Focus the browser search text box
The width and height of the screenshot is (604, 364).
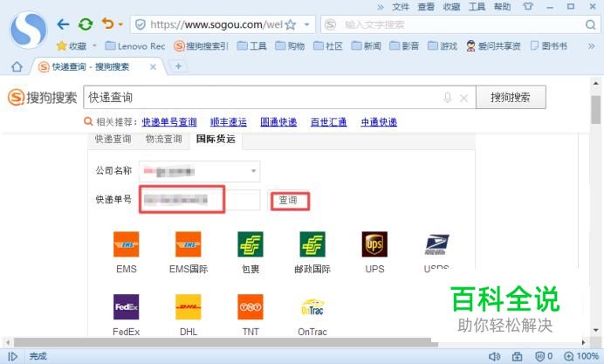pyautogui.click(x=458, y=25)
